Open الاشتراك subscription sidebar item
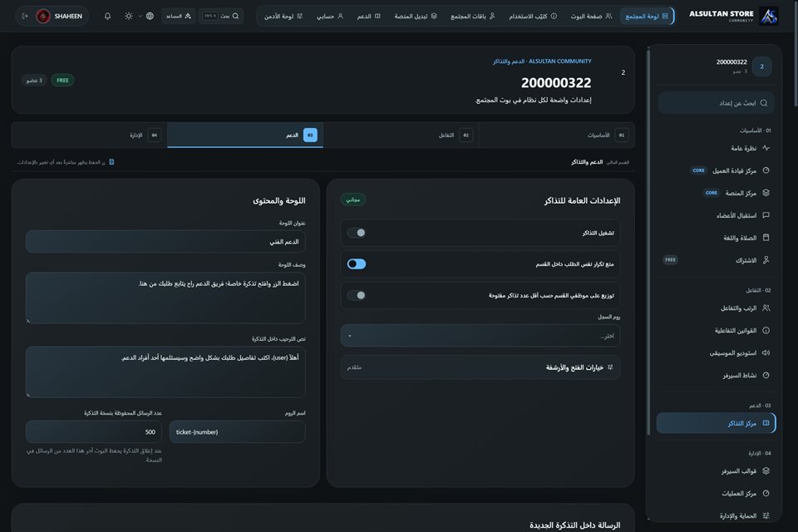The height and width of the screenshot is (532, 798). click(x=716, y=260)
